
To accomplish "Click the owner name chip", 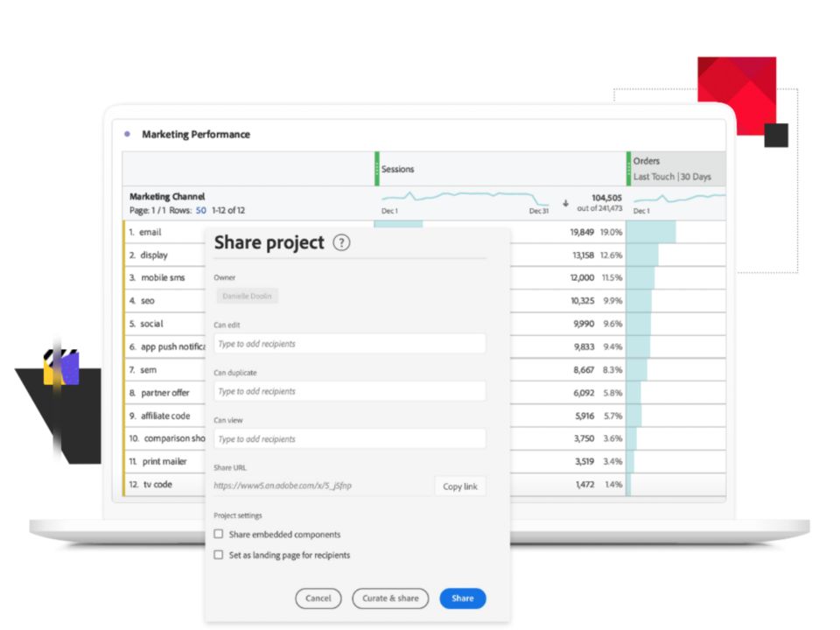I will [247, 296].
